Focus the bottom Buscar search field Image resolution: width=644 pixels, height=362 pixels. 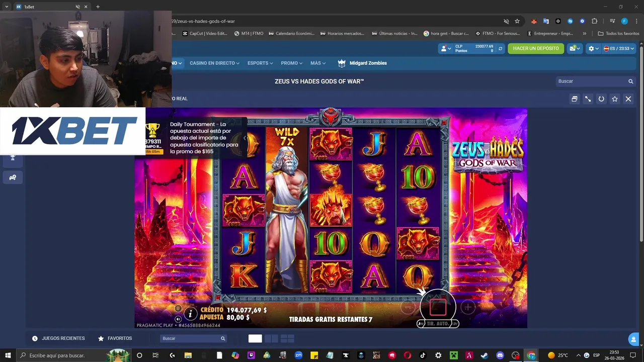pyautogui.click(x=193, y=338)
